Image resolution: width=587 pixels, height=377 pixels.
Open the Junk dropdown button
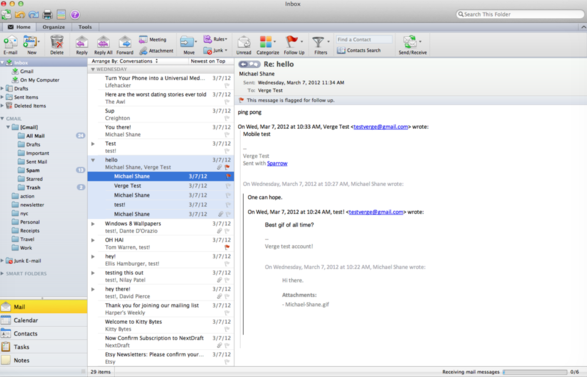tap(216, 51)
